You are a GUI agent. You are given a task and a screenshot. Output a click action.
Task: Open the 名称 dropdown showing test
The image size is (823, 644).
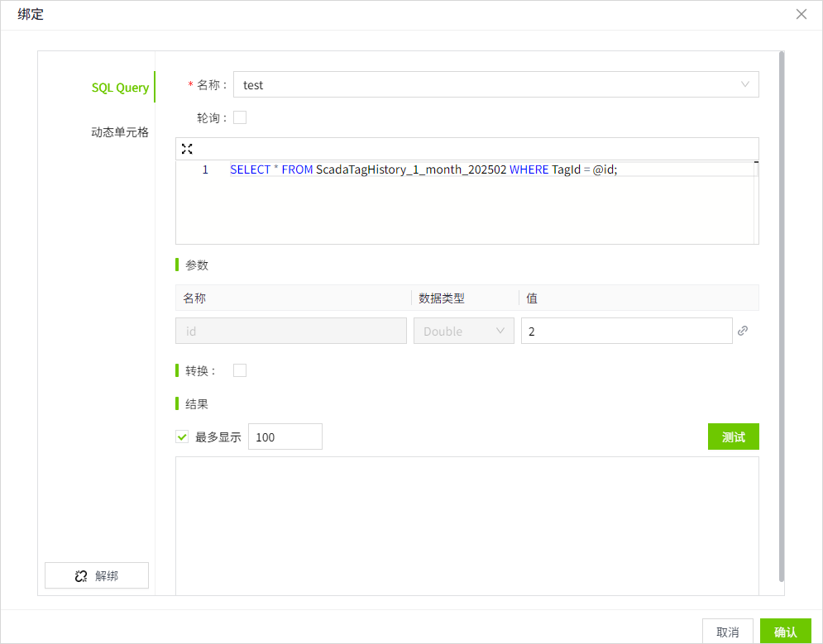pyautogui.click(x=495, y=84)
